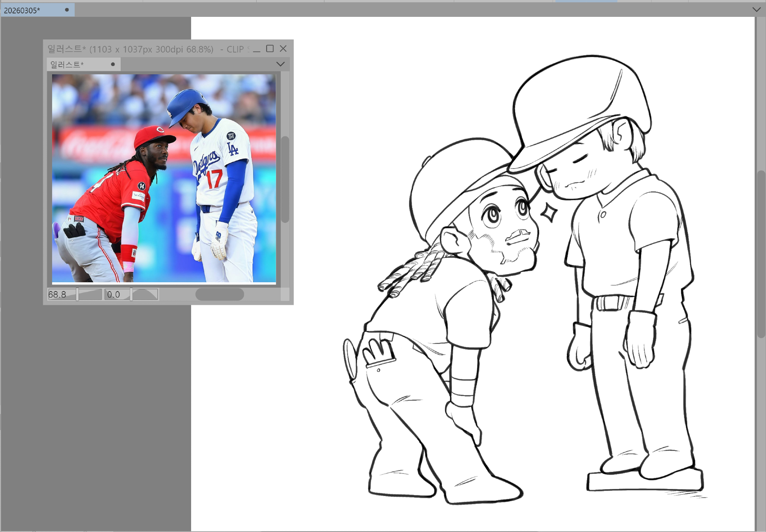Click the floating window's vertical scrollbar thumb
766x532 pixels.
[x=285, y=179]
